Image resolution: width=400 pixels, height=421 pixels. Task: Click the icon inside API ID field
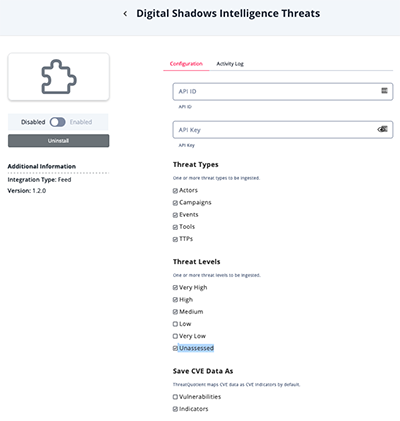coord(384,91)
